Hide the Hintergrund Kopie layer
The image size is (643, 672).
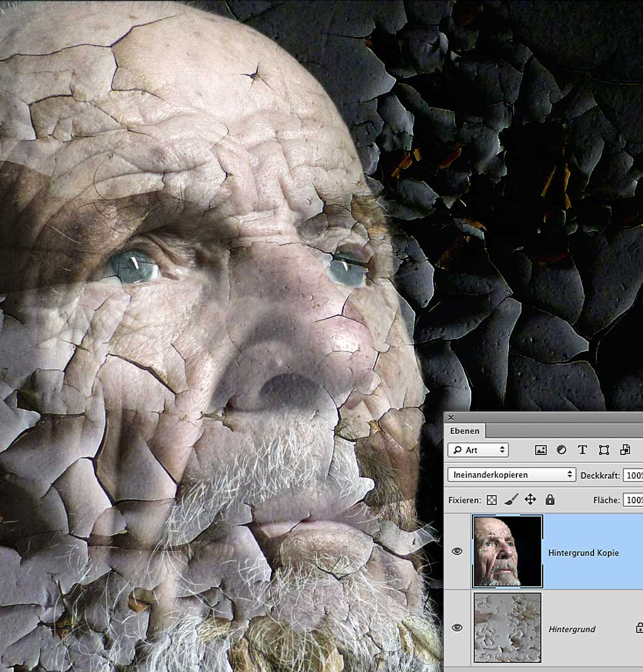coord(457,552)
